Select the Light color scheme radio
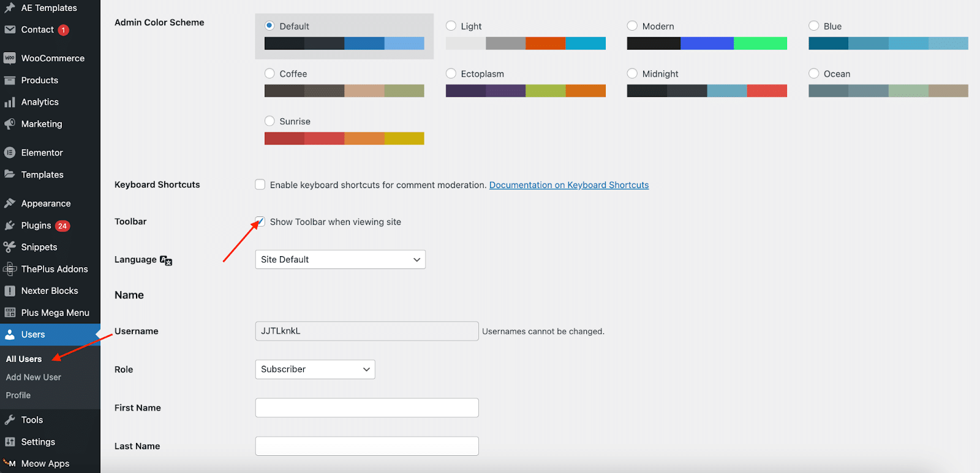 tap(451, 26)
